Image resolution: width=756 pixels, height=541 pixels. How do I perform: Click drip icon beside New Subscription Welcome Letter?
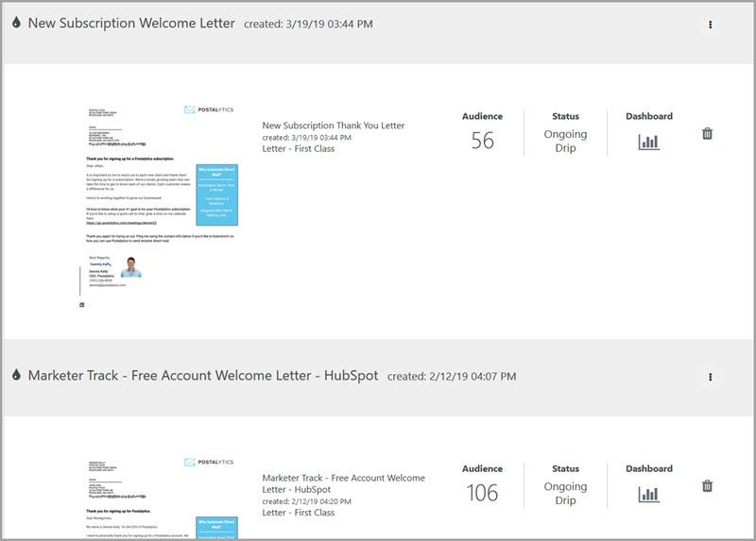click(x=16, y=22)
